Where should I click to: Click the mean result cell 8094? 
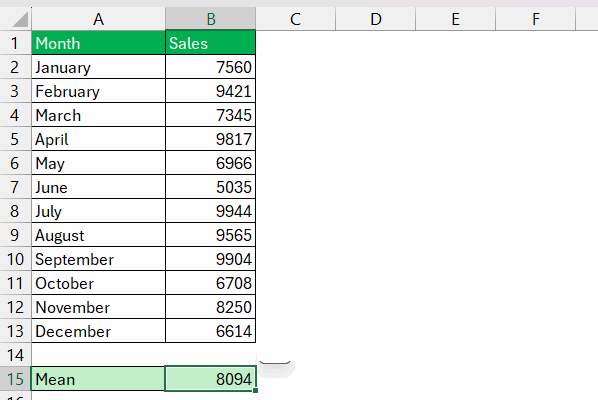(211, 379)
